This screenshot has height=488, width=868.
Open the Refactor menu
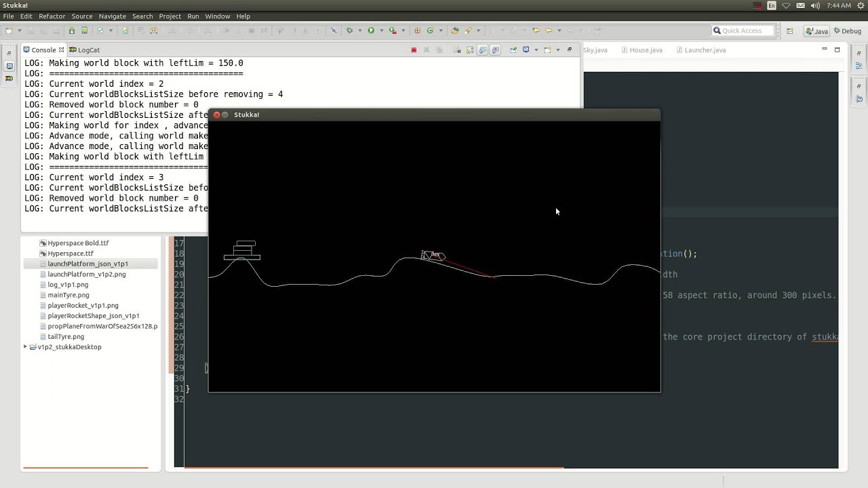52,16
